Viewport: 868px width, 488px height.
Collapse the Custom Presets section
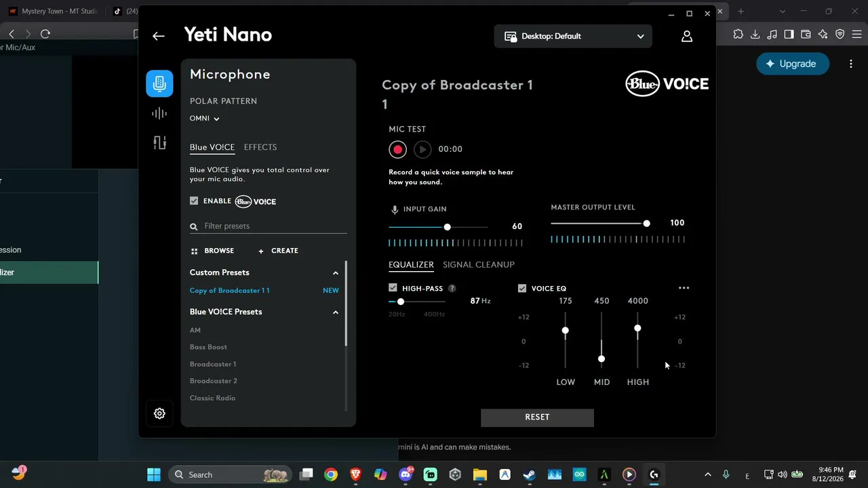tap(336, 273)
